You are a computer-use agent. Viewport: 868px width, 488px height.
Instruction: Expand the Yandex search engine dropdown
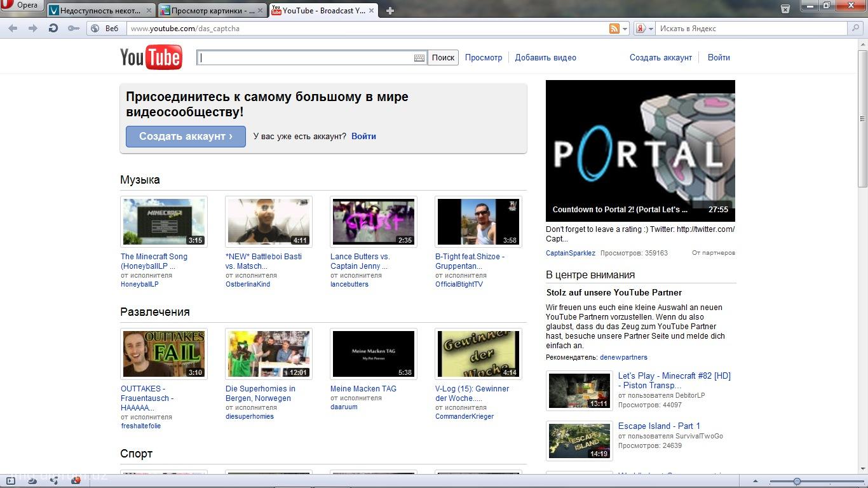coord(651,29)
